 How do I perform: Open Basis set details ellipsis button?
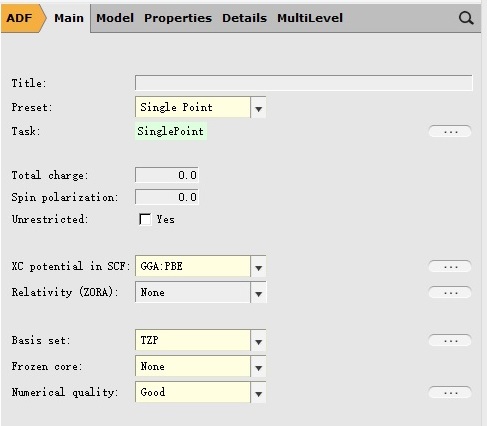coord(450,340)
